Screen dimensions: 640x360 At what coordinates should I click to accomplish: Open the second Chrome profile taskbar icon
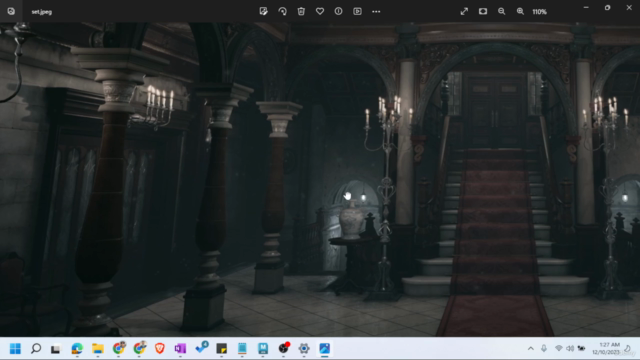tap(140, 348)
